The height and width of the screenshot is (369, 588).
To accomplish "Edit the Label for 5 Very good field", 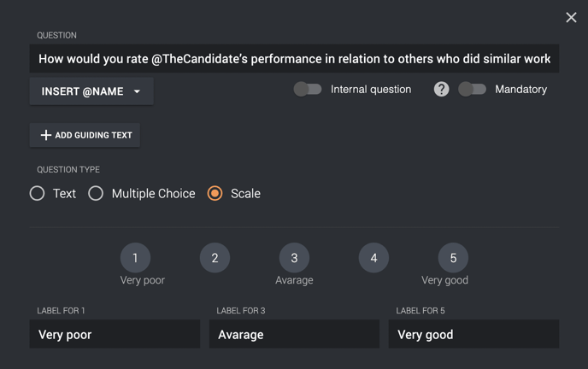I will [473, 334].
